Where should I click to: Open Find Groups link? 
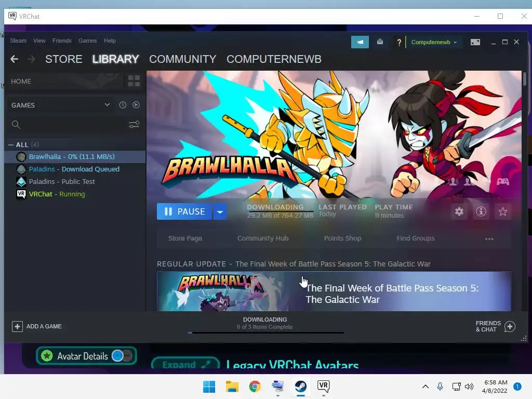416,238
